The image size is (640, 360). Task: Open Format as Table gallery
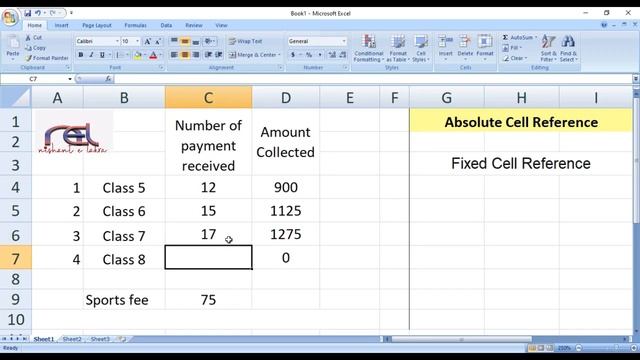pos(398,48)
